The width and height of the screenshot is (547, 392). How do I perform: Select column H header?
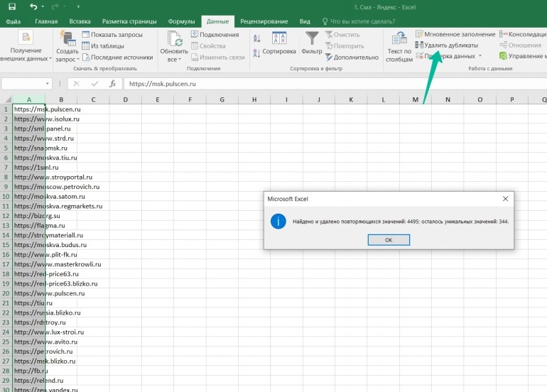[254, 99]
